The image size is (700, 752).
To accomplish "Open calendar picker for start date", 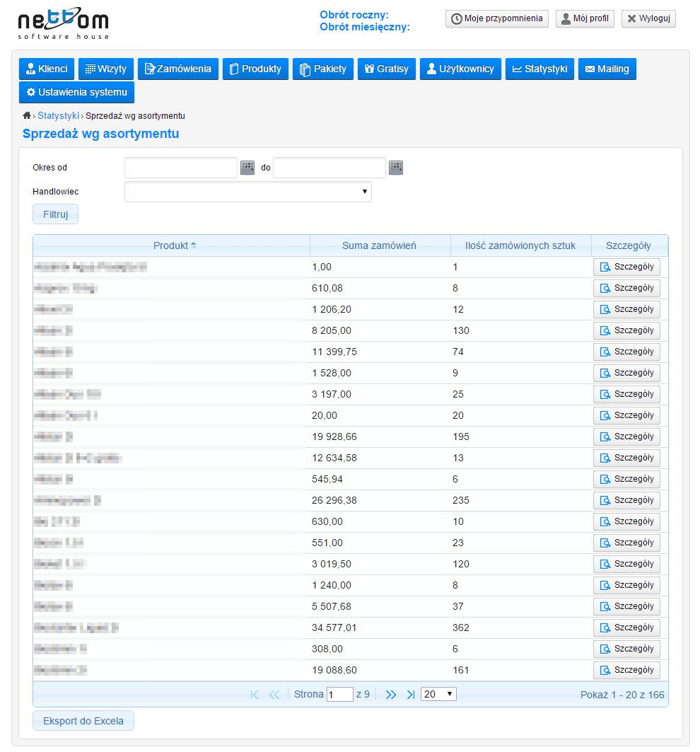I will click(247, 168).
